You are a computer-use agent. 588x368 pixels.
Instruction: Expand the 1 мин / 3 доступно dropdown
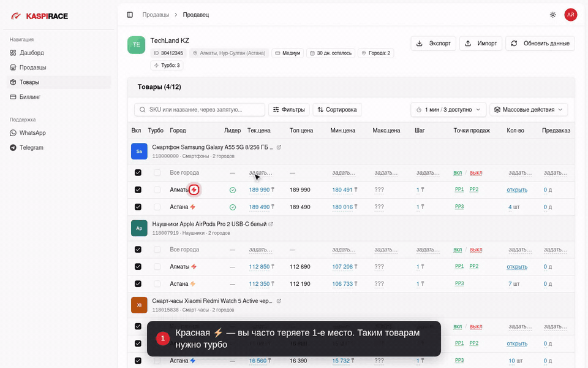[x=448, y=110]
